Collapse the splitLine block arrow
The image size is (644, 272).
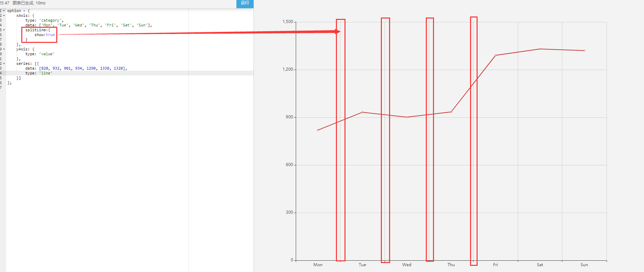coord(4,30)
